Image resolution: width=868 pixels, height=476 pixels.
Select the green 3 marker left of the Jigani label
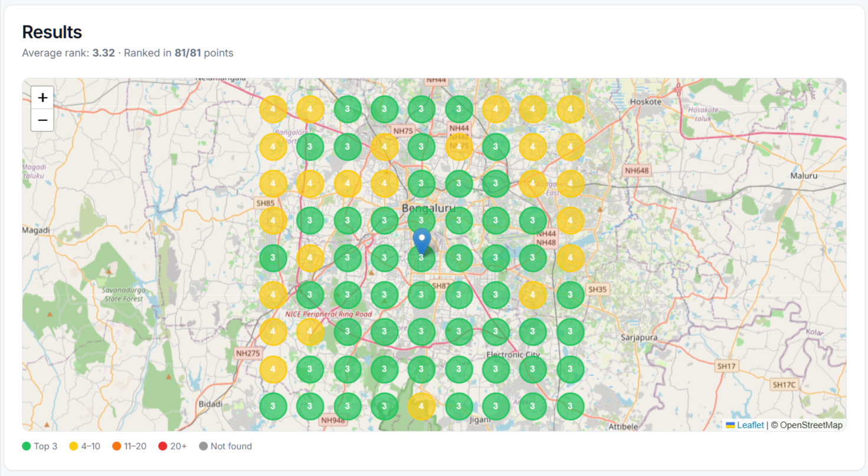458,406
